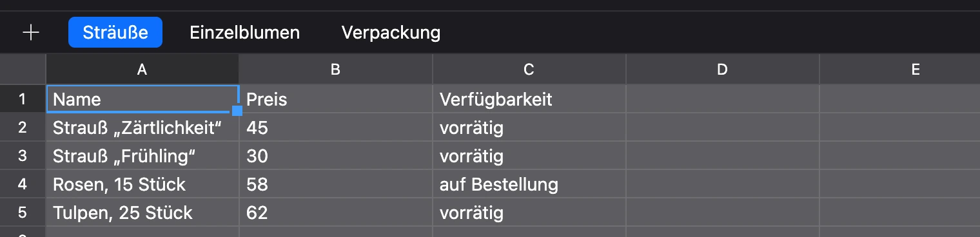The image size is (980, 237).
Task: Select column E header
Action: (900, 70)
